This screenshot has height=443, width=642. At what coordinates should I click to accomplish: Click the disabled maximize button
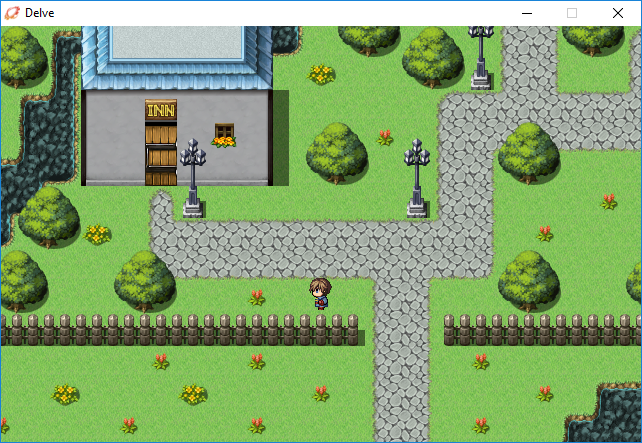click(572, 13)
